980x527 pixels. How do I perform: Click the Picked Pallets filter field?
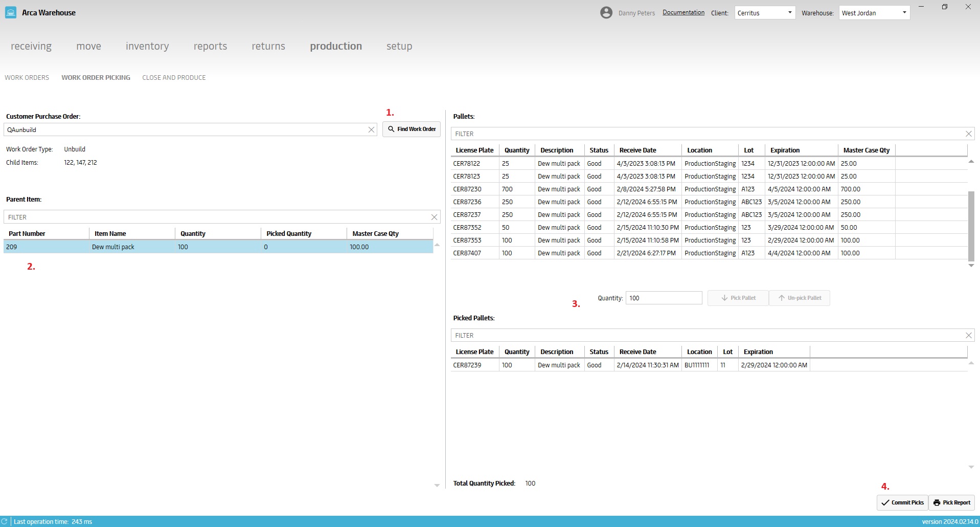(708, 335)
